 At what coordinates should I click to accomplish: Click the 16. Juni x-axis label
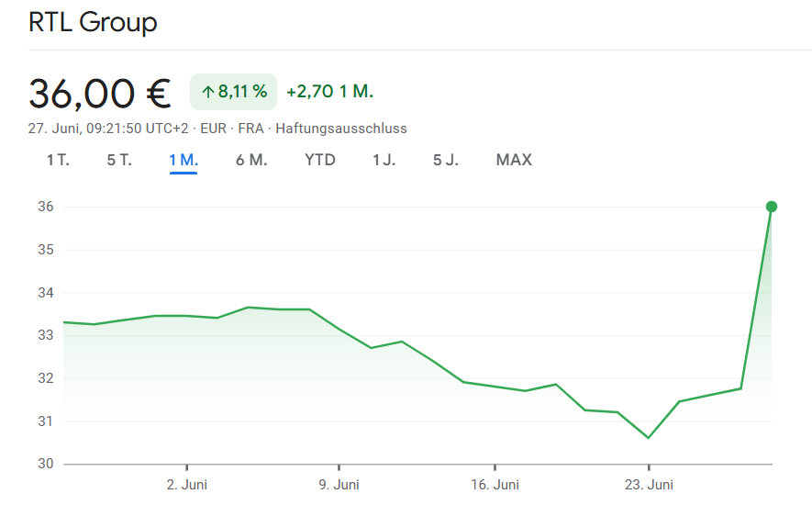pos(494,484)
